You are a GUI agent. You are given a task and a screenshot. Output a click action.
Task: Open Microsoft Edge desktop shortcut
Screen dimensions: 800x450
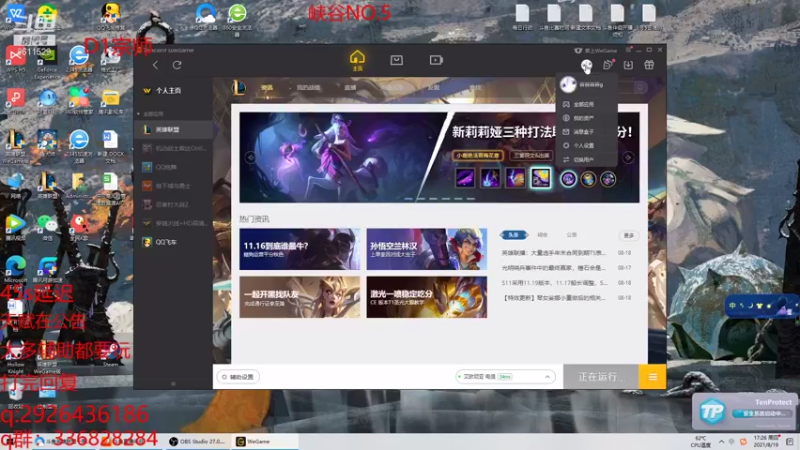pos(15,270)
